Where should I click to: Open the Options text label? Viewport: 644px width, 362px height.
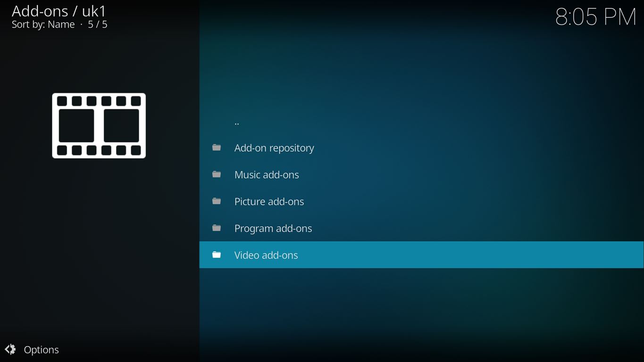tap(42, 350)
